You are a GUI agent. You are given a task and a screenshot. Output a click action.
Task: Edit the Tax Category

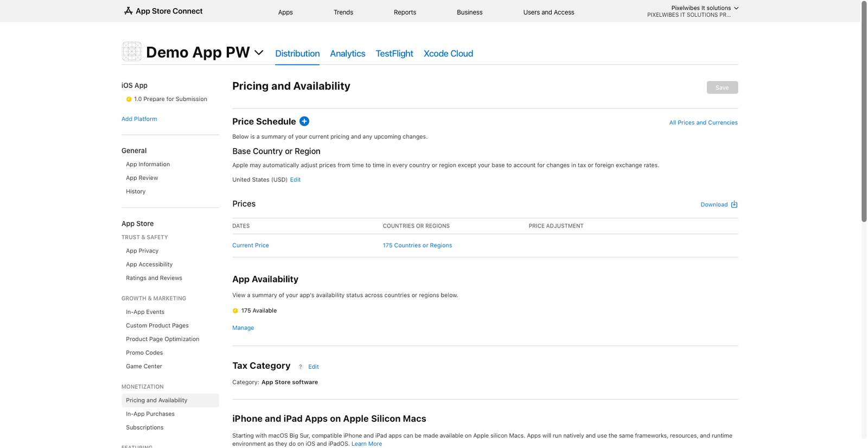[314, 367]
